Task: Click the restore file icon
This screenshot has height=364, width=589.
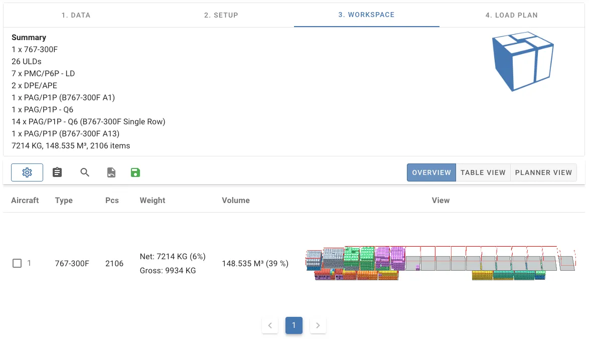Action: 111,172
